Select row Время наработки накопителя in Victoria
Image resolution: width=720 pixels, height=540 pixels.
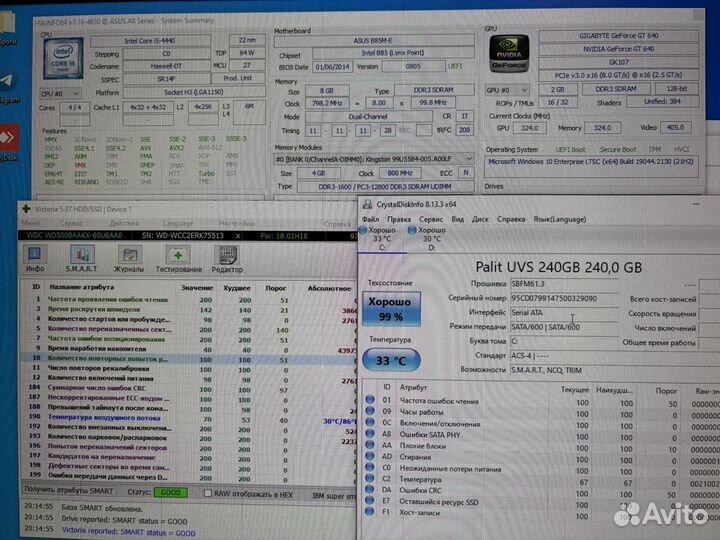tap(189, 349)
